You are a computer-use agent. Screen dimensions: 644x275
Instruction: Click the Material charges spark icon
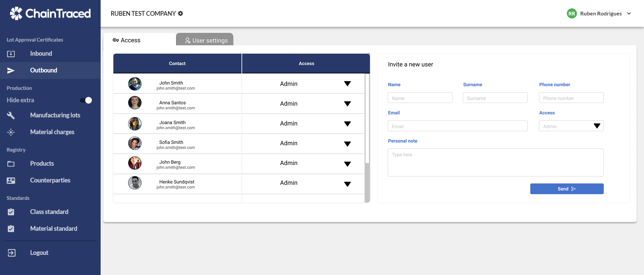11,132
